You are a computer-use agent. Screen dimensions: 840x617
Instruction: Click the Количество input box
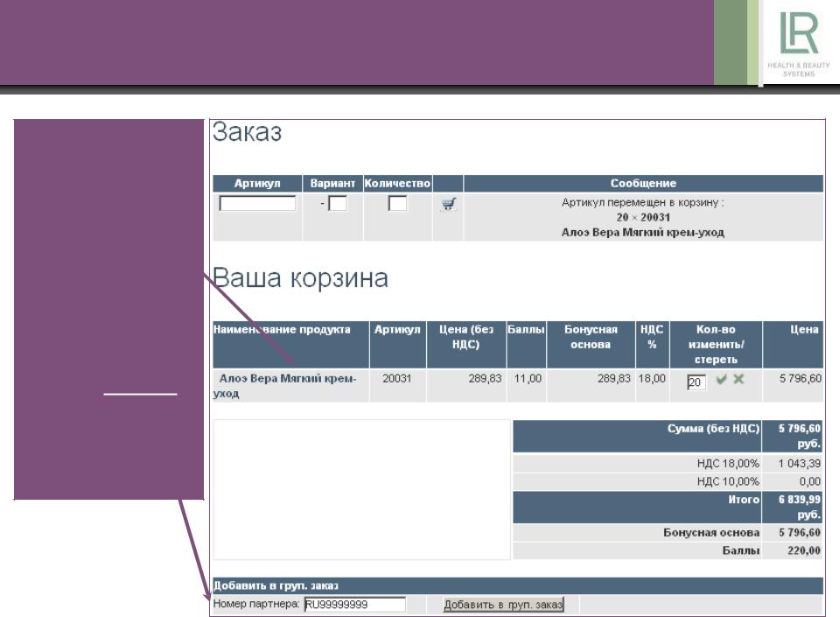pos(397,204)
